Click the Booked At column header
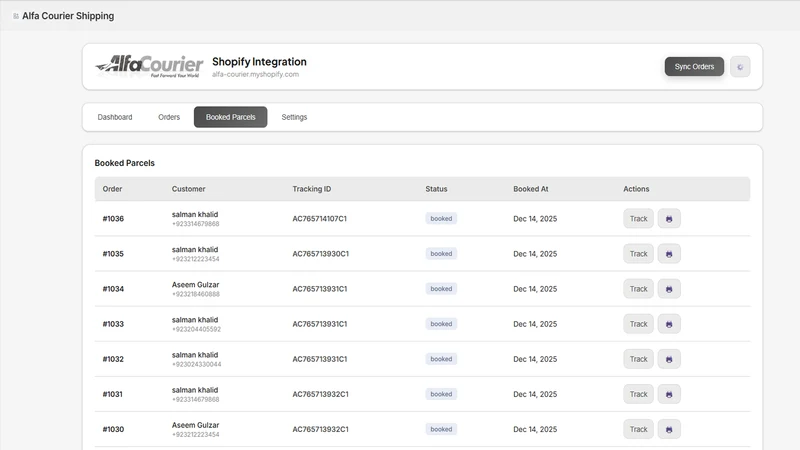This screenshot has height=450, width=800. 531,189
